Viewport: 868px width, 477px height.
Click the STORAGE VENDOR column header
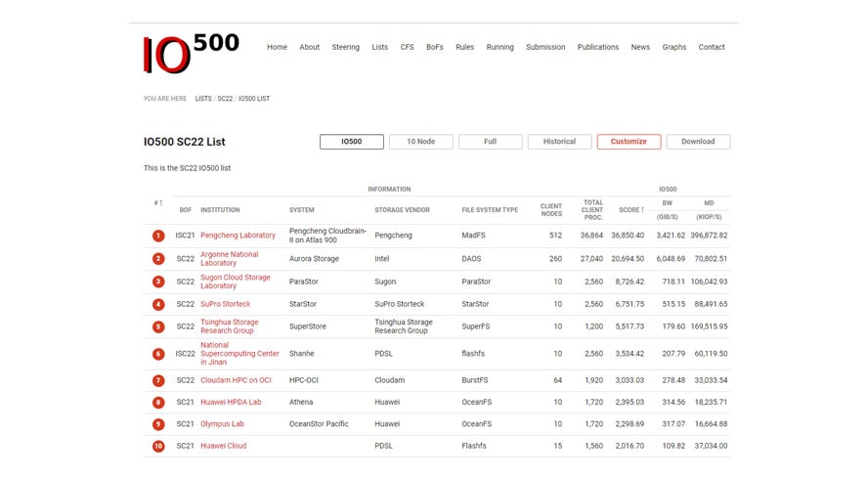402,210
